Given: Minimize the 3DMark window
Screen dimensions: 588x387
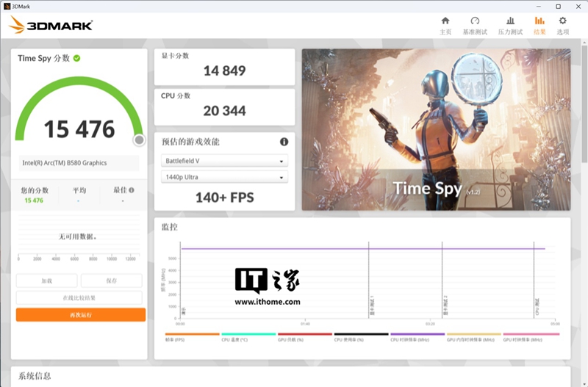Looking at the screenshot, I should pyautogui.click(x=539, y=7).
